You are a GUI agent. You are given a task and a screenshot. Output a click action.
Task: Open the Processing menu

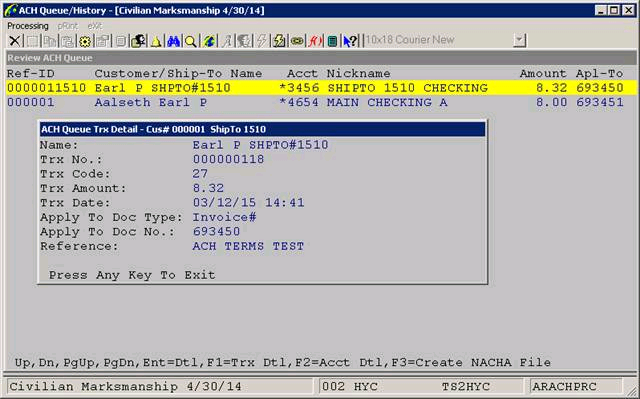28,26
